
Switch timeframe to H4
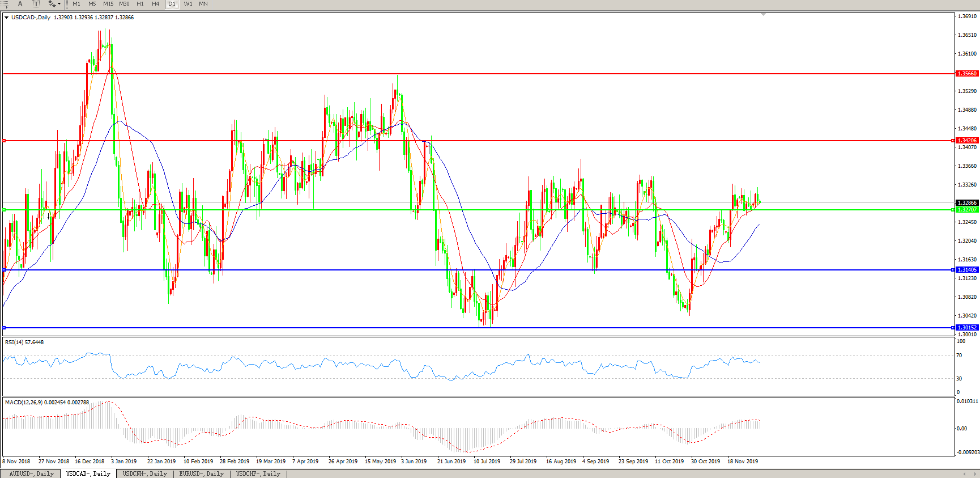tap(156, 4)
